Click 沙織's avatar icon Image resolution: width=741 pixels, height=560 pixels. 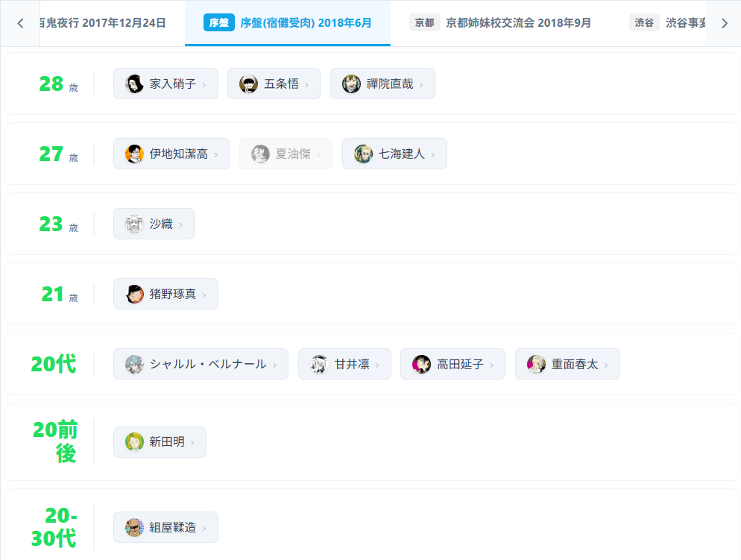[x=135, y=224]
